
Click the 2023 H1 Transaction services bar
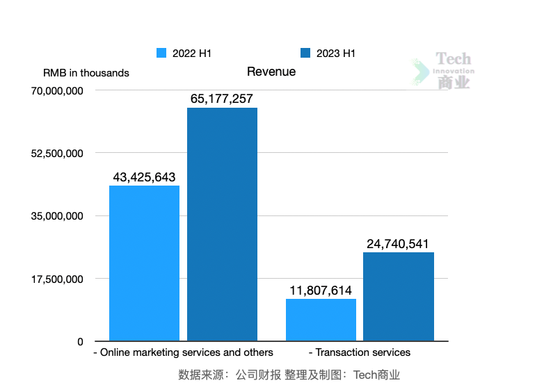pos(399,296)
